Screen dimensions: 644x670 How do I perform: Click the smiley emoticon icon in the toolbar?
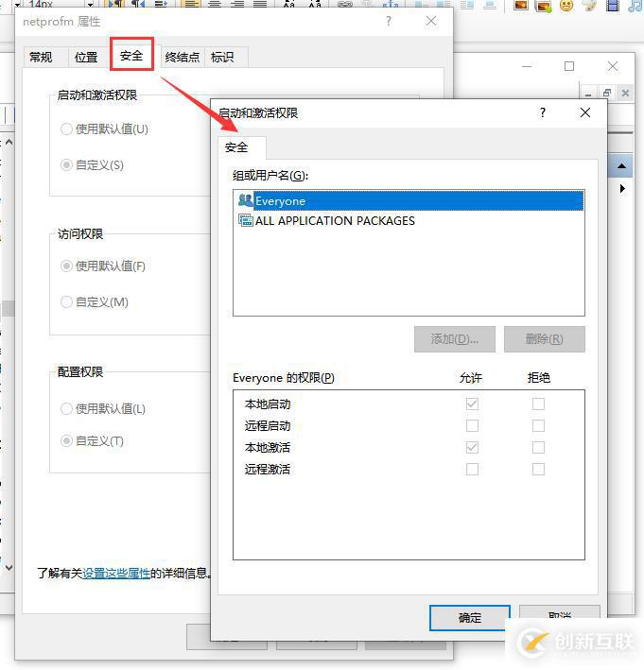click(566, 6)
